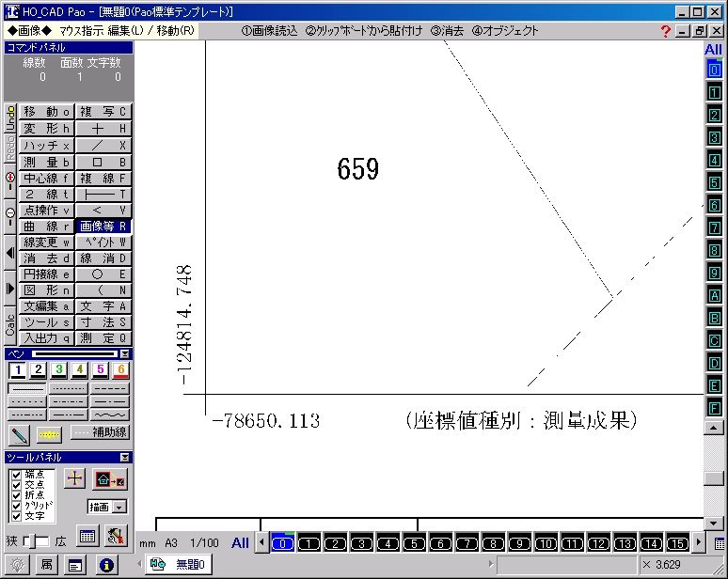Click the All button atop right layer bar
Image resolution: width=728 pixels, height=579 pixels.
713,50
